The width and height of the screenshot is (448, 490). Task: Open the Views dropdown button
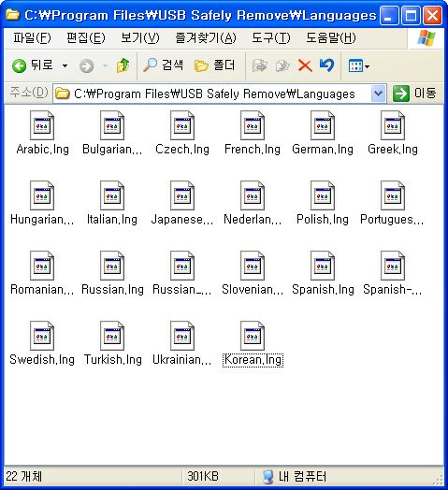click(358, 66)
